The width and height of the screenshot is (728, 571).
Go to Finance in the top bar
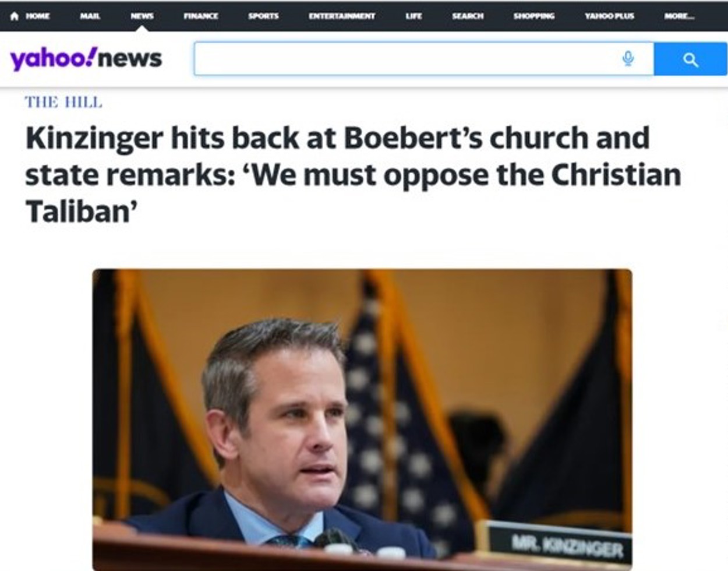[201, 16]
